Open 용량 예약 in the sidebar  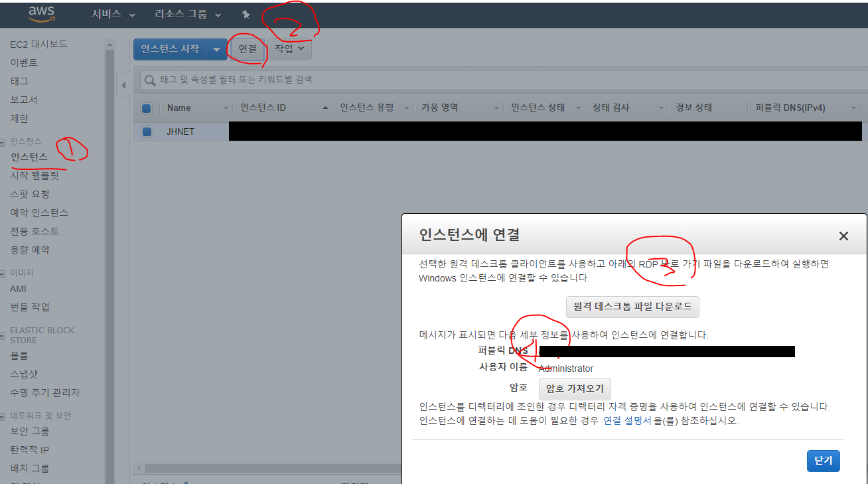[30, 250]
